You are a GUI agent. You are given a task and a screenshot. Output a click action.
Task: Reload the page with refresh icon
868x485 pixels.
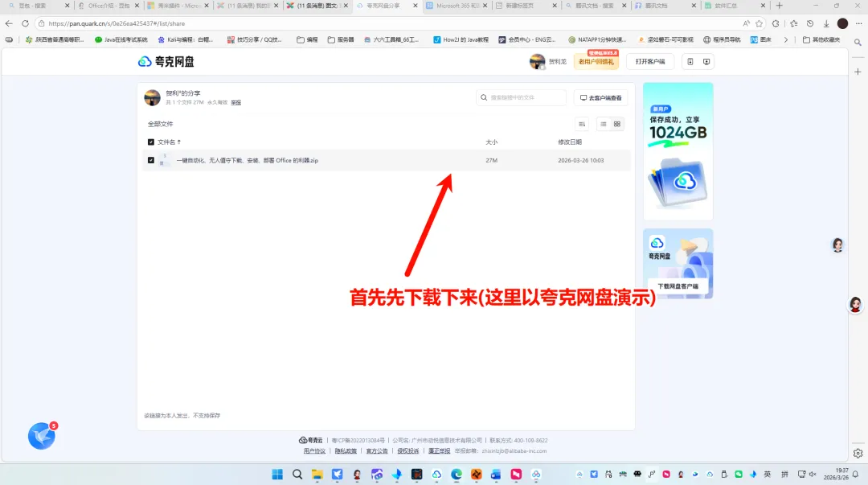coord(25,23)
